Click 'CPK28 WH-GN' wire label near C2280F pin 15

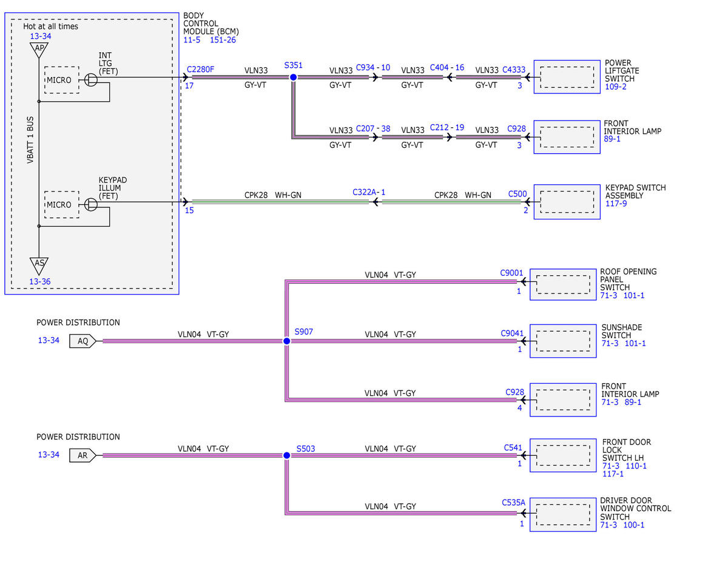point(272,195)
